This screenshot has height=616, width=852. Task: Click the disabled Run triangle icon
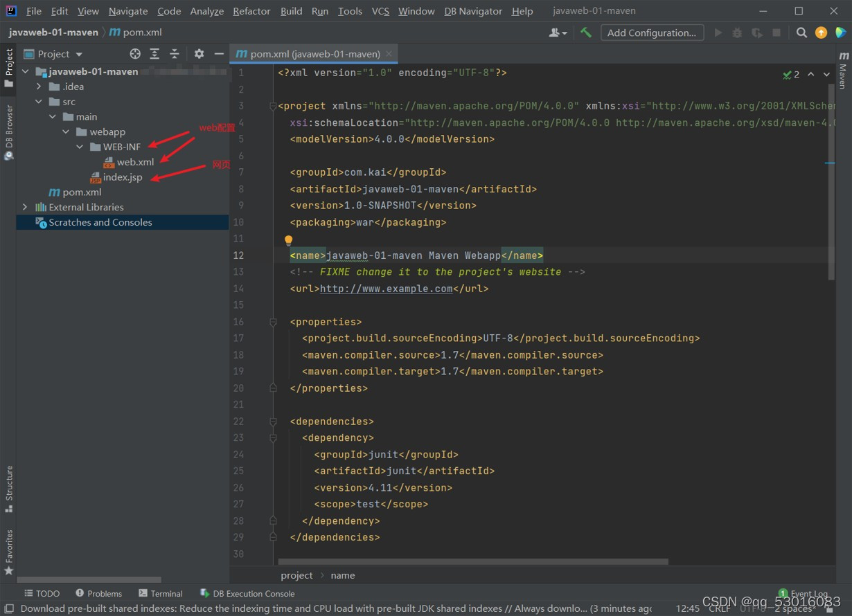(x=718, y=33)
